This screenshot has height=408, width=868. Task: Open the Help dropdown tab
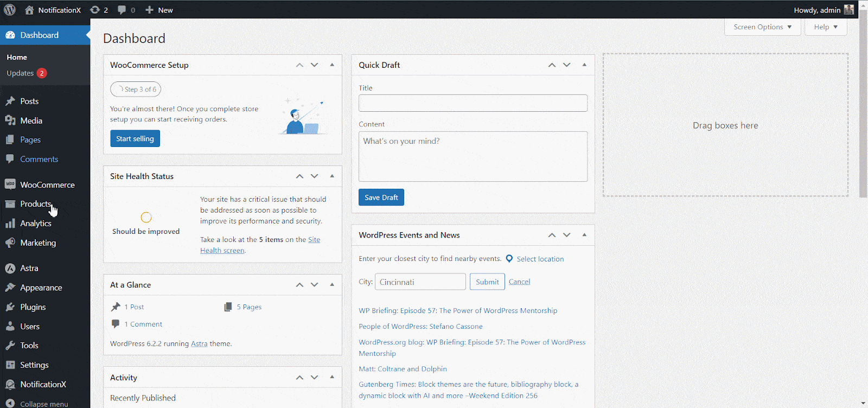pyautogui.click(x=826, y=27)
